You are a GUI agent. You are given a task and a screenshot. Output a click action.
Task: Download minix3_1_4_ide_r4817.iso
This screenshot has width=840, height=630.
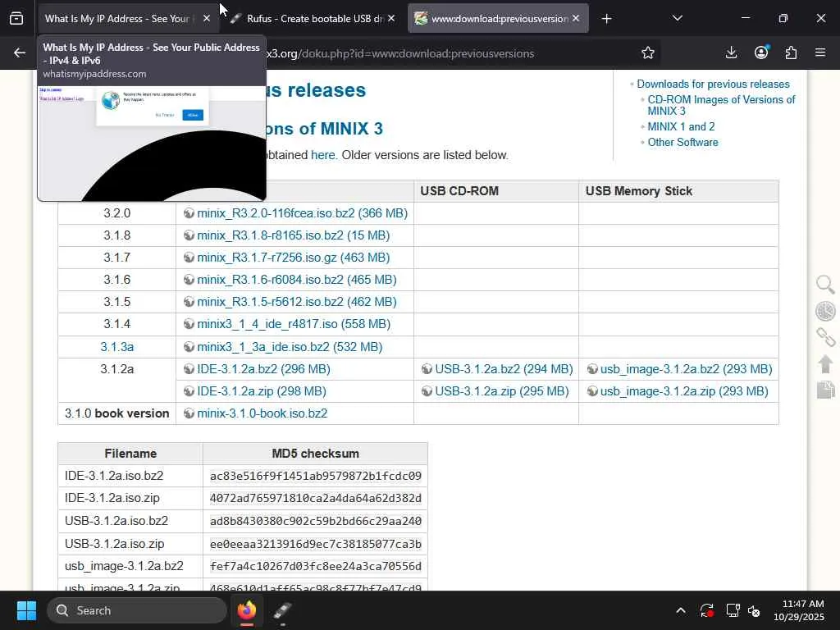[x=294, y=324]
